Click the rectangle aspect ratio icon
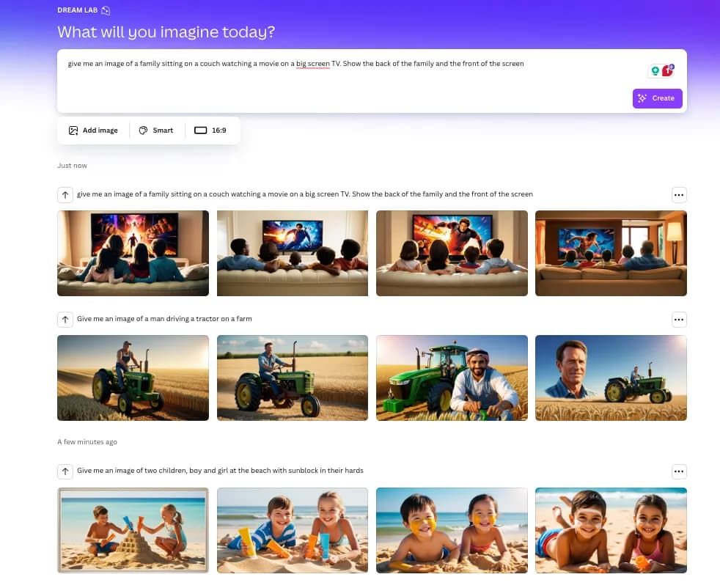This screenshot has height=588, width=720. click(201, 131)
